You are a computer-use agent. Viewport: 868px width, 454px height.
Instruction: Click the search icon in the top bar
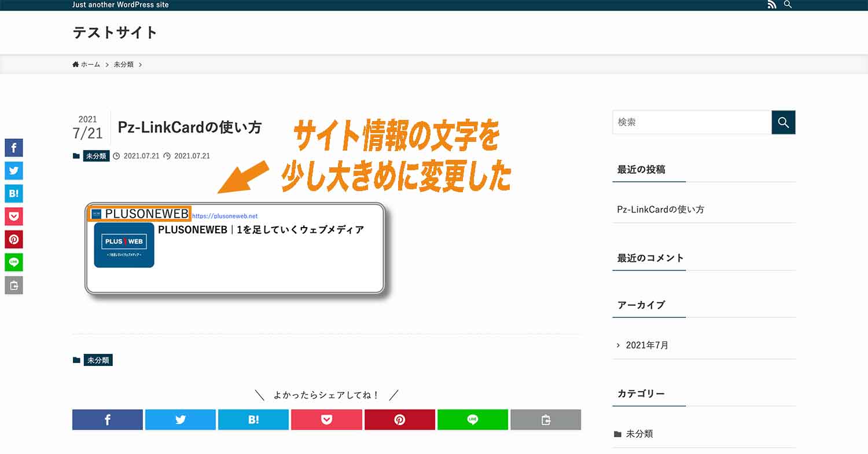pyautogui.click(x=788, y=5)
